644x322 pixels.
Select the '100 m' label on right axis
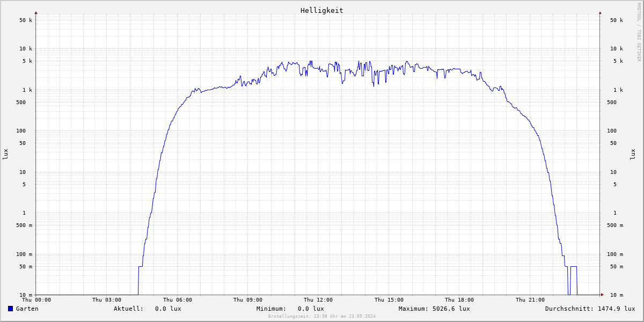tap(614, 254)
